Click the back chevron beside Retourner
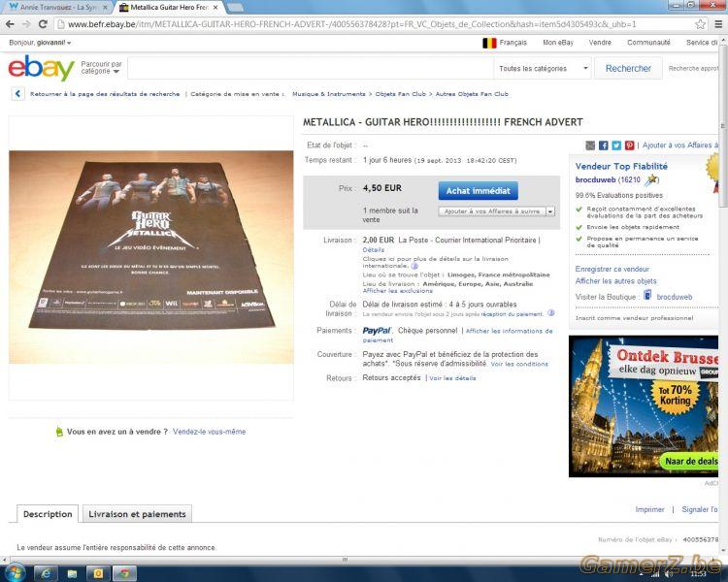 point(17,94)
